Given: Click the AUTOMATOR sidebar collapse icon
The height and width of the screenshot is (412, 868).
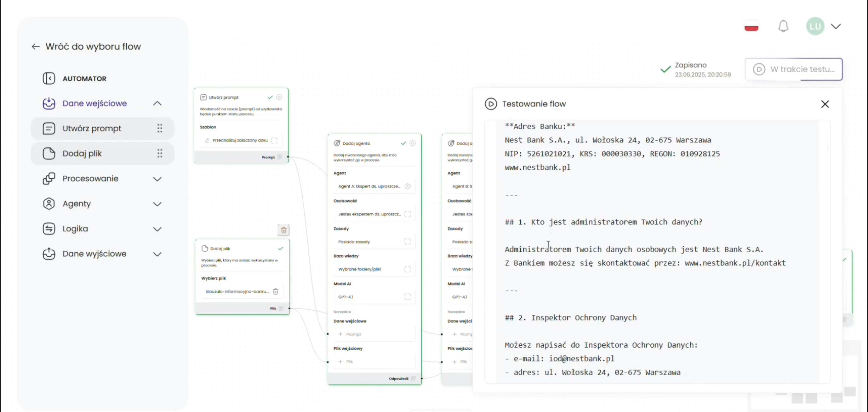Looking at the screenshot, I should [x=49, y=78].
